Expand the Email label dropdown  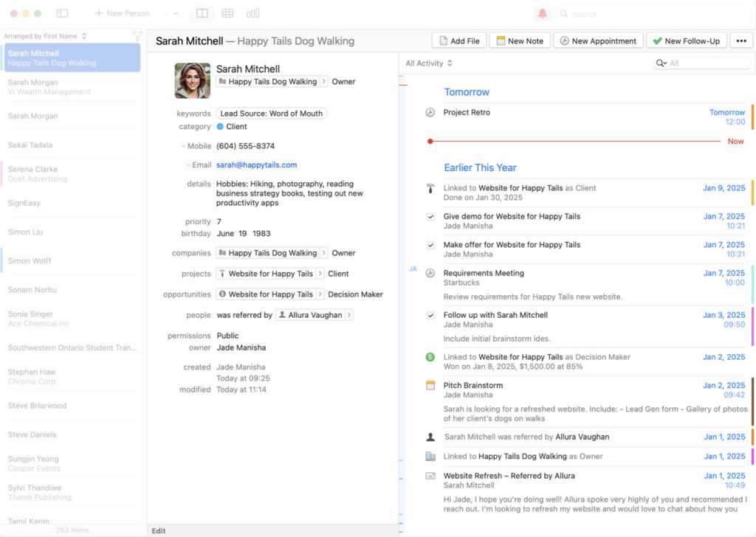tap(188, 164)
